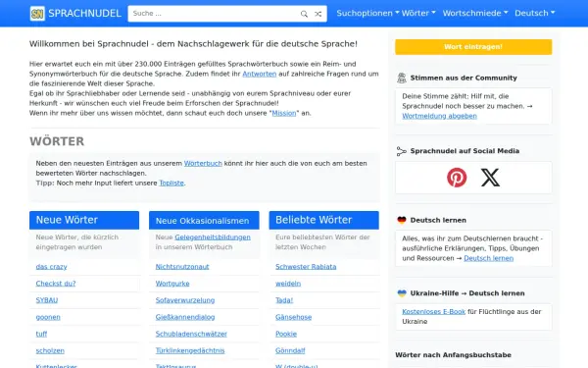Click the share icon beside Social Media heading

click(x=401, y=151)
